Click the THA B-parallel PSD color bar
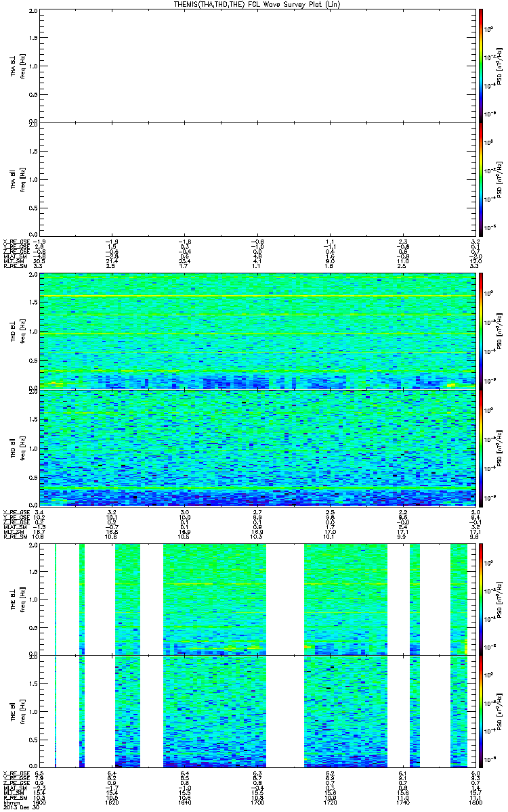This screenshot has width=508, height=812. [480, 178]
